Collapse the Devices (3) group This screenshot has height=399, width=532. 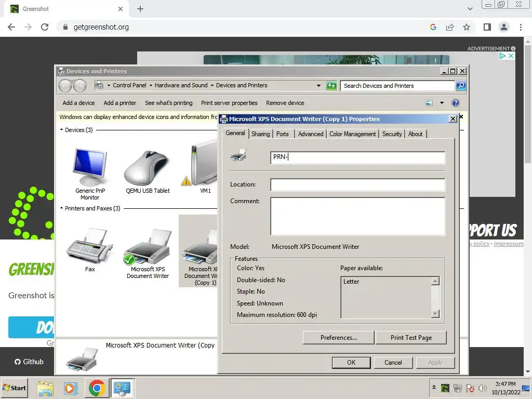(x=61, y=129)
